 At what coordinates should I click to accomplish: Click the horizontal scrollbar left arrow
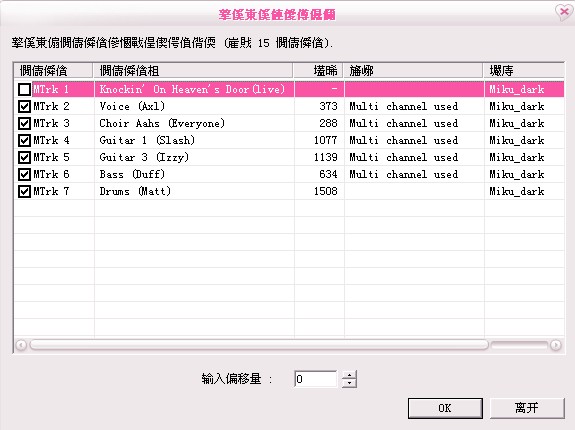[x=21, y=345]
